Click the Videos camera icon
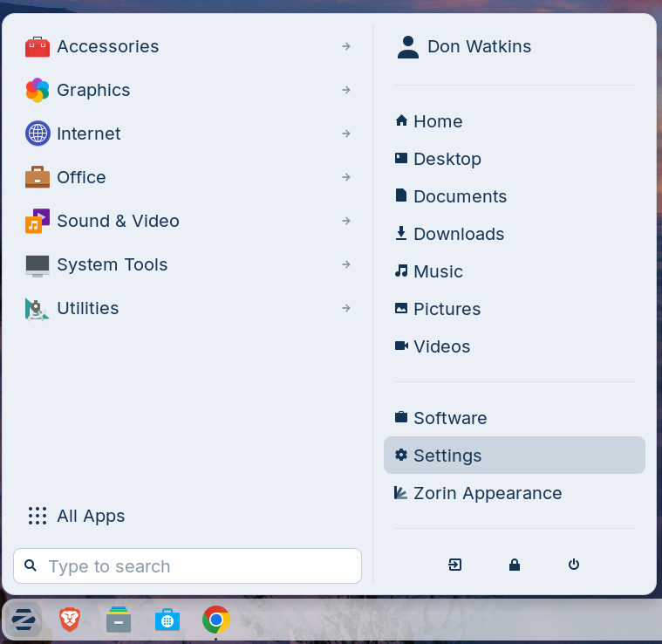Screen dimensions: 662x644 point(401,346)
